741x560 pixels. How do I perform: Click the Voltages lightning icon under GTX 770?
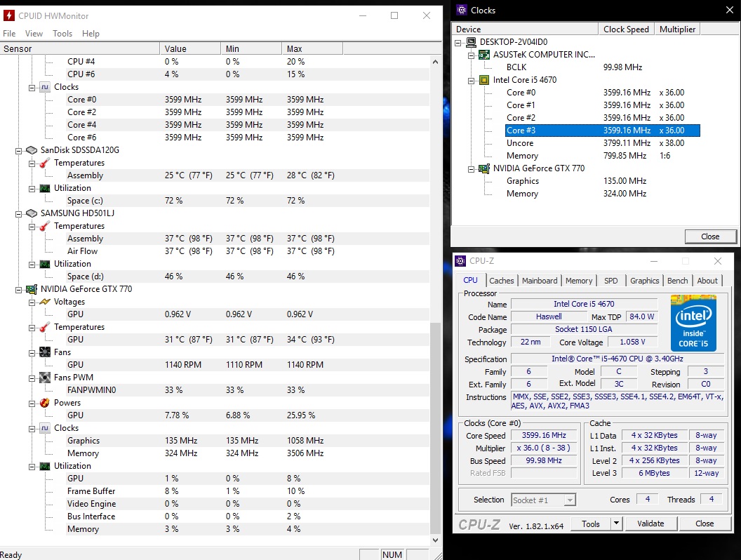click(45, 302)
